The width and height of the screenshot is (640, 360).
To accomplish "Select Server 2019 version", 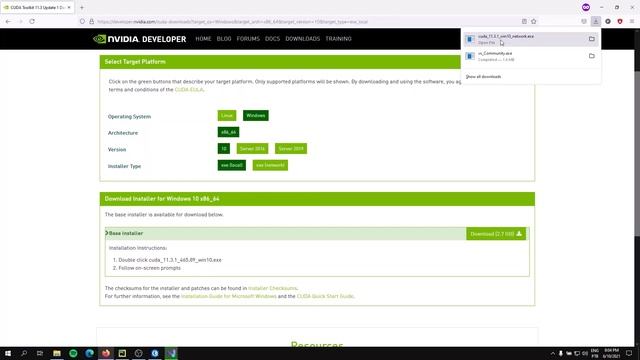I will [291, 149].
